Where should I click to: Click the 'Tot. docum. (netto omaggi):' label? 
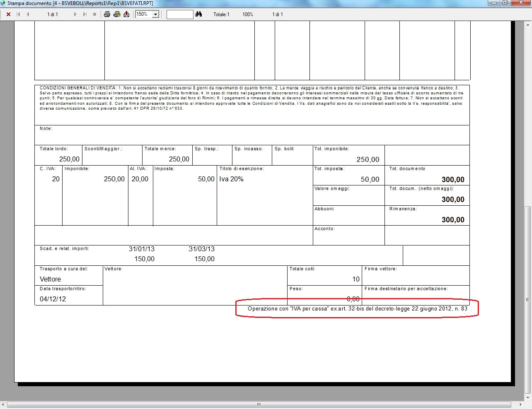(421, 189)
